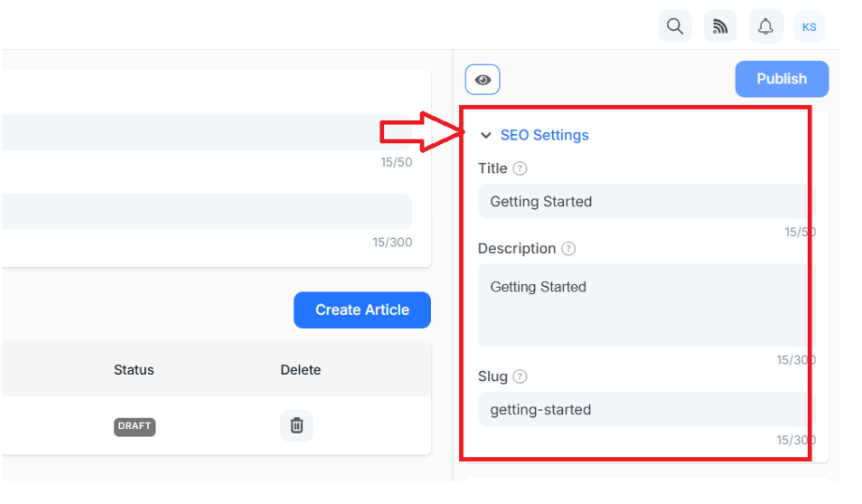Open the notifications bell
862x504 pixels.
click(765, 26)
